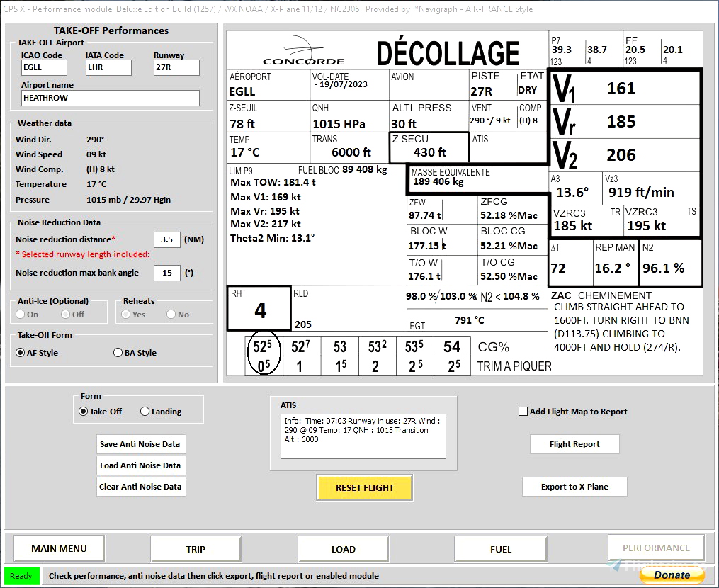Click the Load Anti Noise Data button
The height and width of the screenshot is (588, 719).
[x=140, y=465]
